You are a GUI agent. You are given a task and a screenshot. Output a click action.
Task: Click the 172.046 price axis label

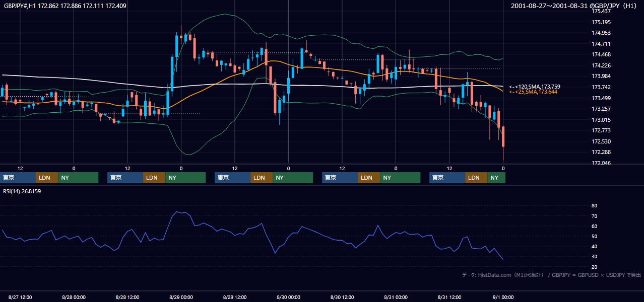click(x=601, y=163)
